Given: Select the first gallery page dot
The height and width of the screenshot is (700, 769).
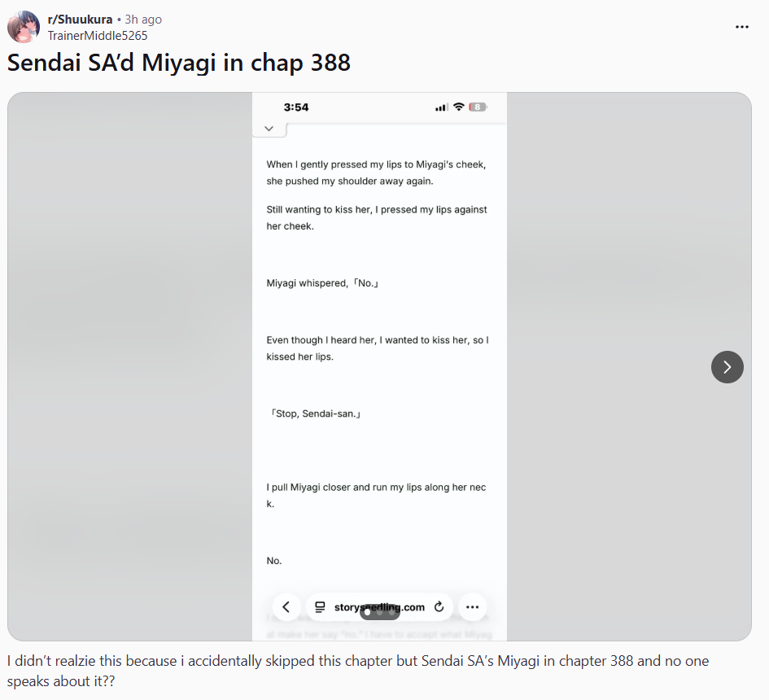Looking at the screenshot, I should 367,612.
